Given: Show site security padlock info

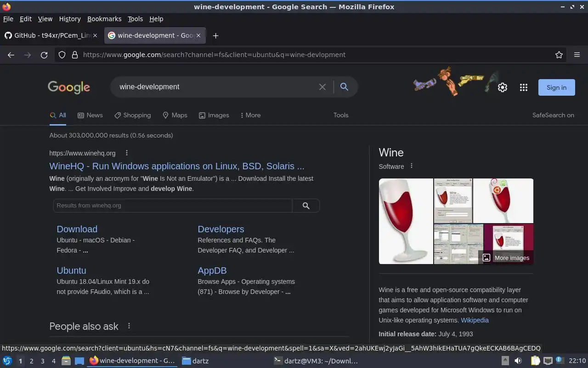Looking at the screenshot, I should [74, 55].
